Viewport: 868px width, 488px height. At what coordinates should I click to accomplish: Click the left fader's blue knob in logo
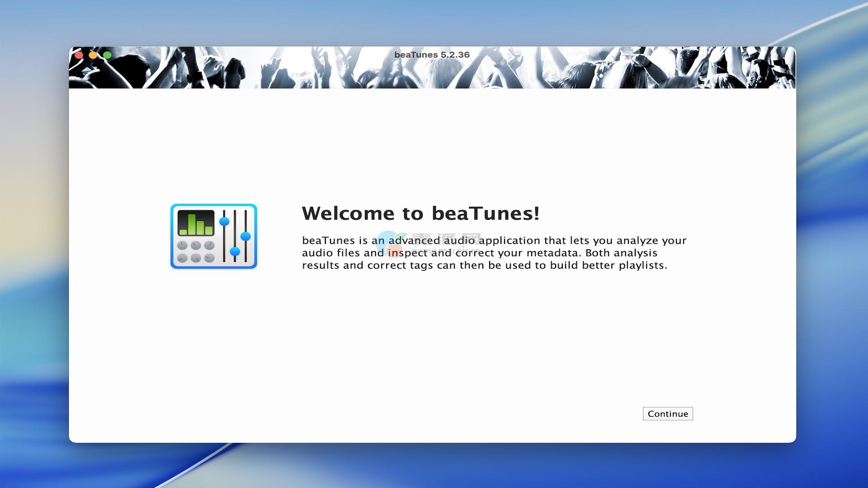pos(224,221)
